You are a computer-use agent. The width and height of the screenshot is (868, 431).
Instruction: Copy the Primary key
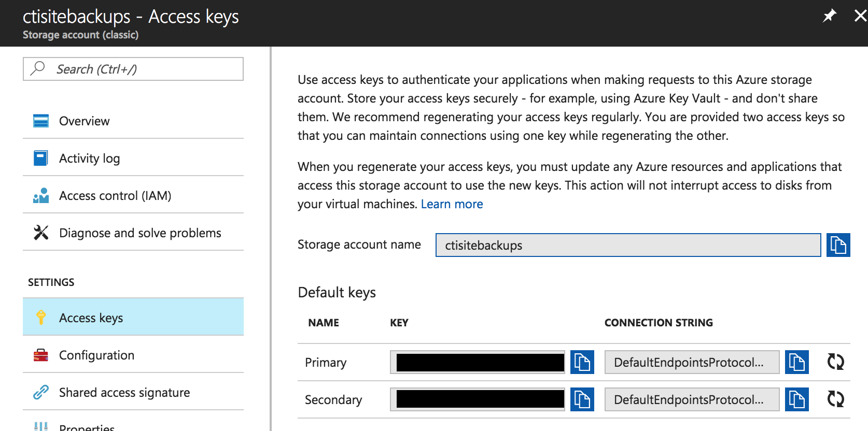(582, 362)
